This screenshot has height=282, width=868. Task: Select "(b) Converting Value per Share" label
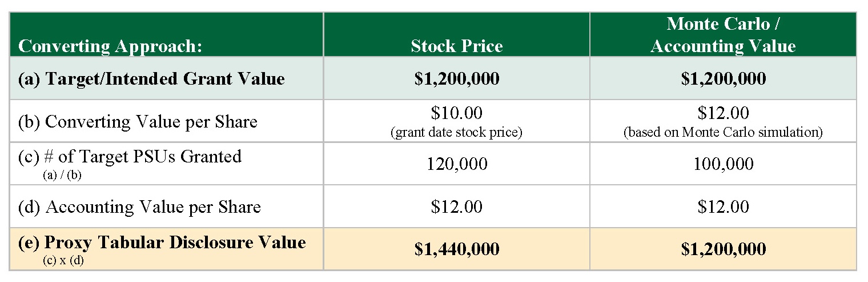(138, 121)
